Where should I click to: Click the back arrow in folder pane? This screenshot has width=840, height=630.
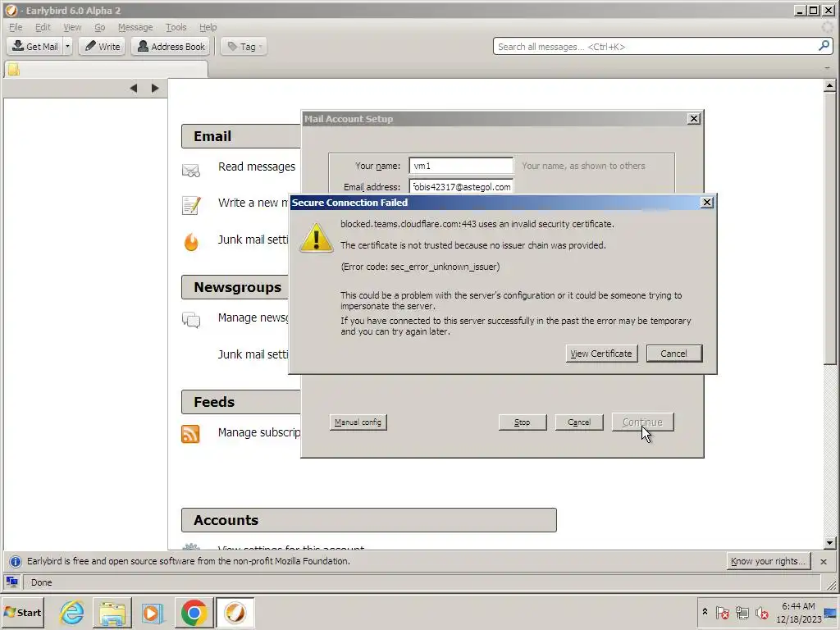(134, 88)
